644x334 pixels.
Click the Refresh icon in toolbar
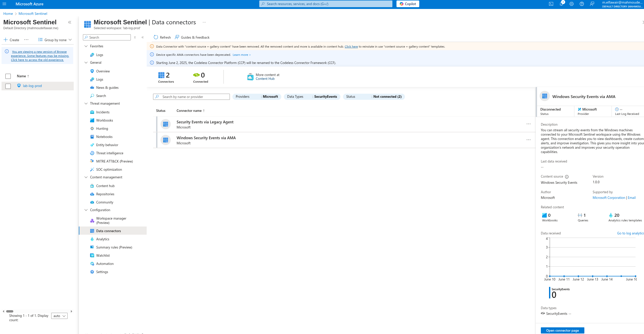point(156,37)
